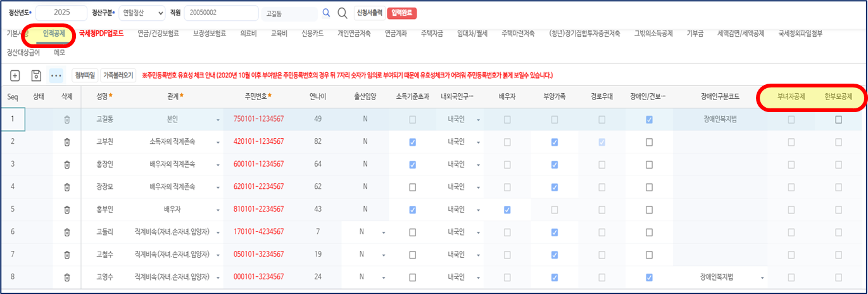Open 관계 dropdown for 고돌리 row
The image size is (868, 294).
pos(218,233)
